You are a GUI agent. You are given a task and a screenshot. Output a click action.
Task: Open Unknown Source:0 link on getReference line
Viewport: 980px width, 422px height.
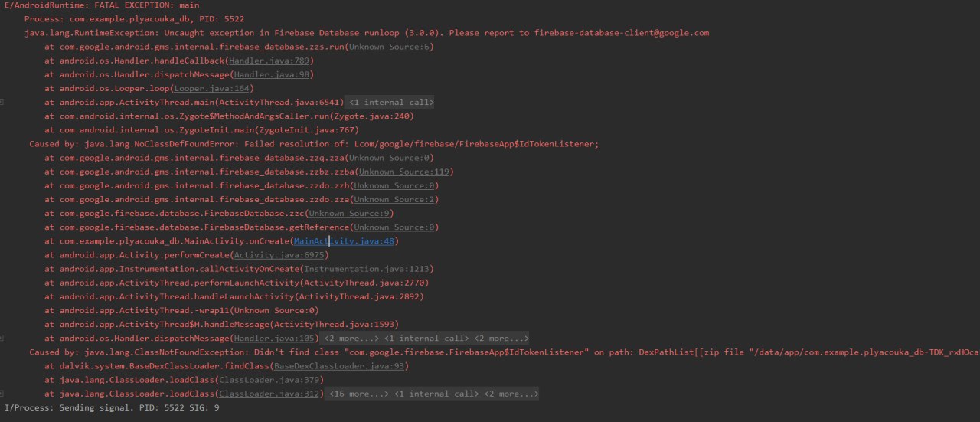pyautogui.click(x=394, y=227)
